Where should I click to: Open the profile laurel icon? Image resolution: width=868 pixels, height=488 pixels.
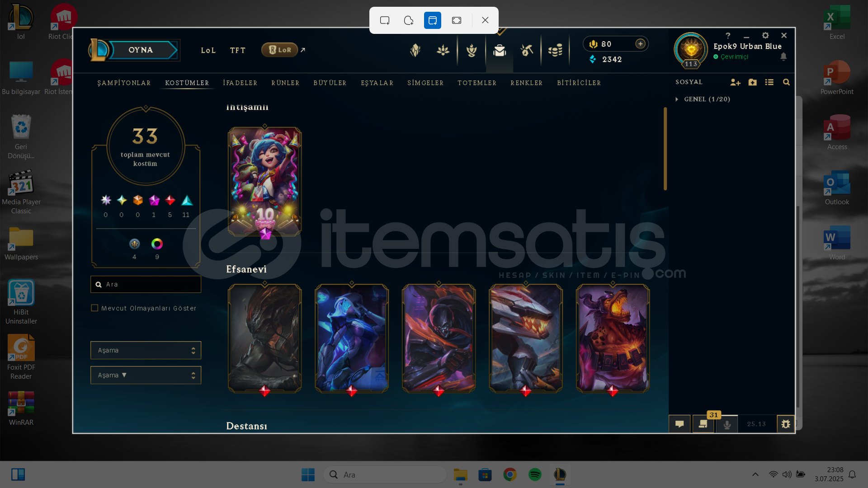[472, 50]
